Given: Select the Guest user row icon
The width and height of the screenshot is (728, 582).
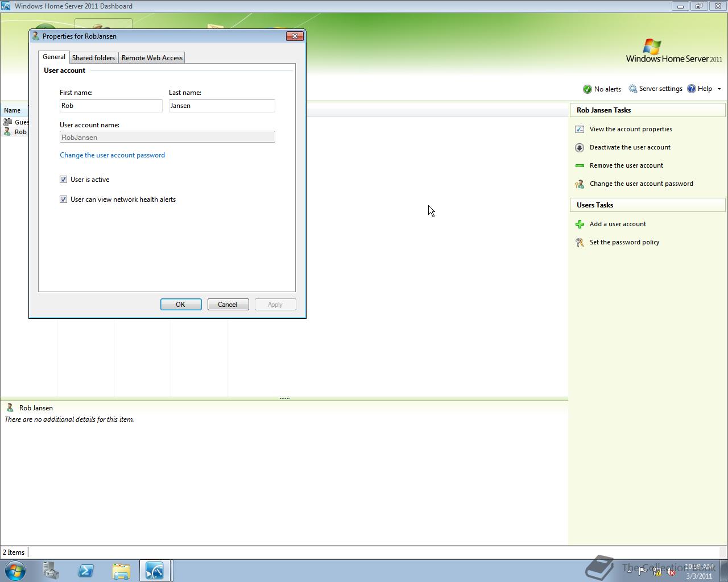Looking at the screenshot, I should [7, 122].
